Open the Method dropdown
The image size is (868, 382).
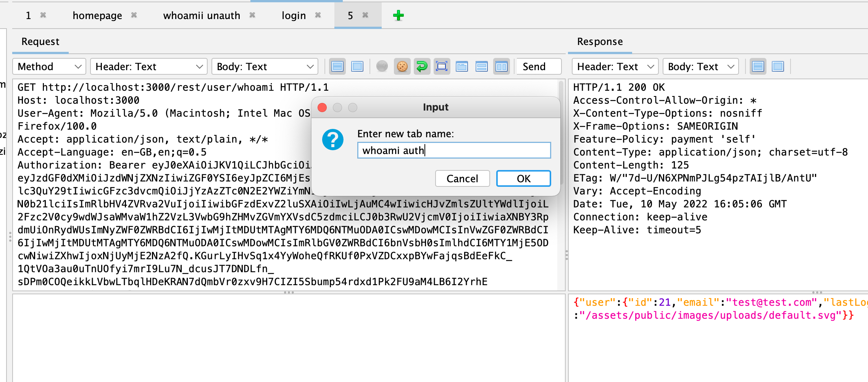(49, 67)
